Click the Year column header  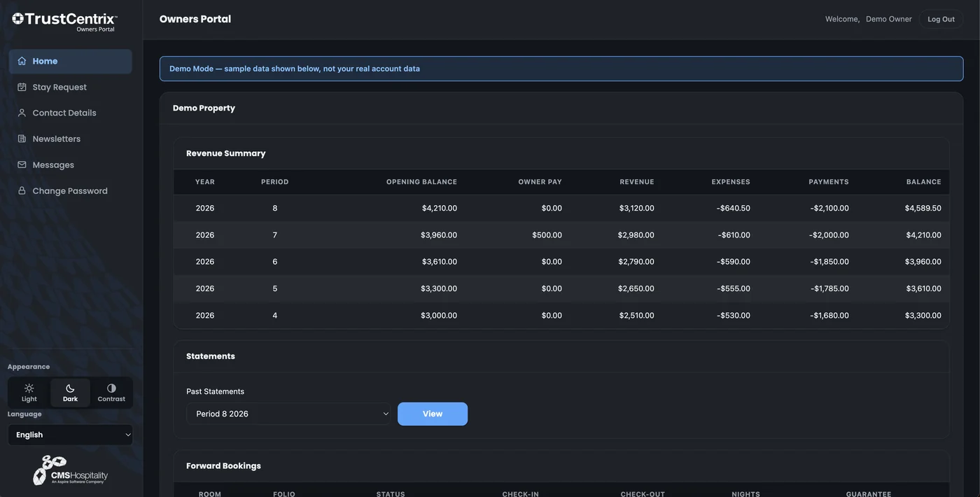(x=205, y=182)
